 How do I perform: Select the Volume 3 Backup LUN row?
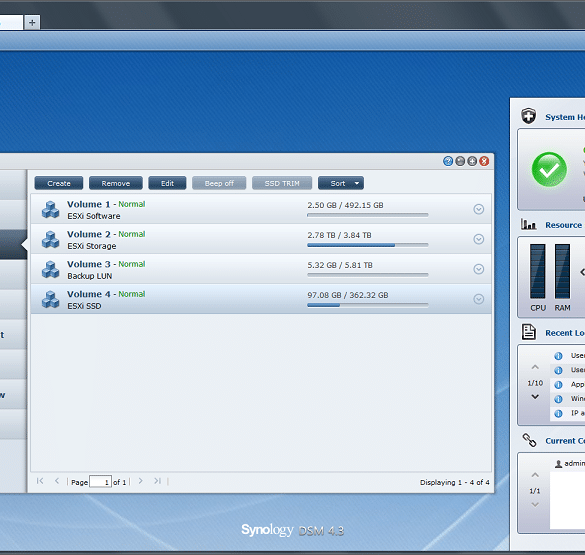[x=261, y=269]
